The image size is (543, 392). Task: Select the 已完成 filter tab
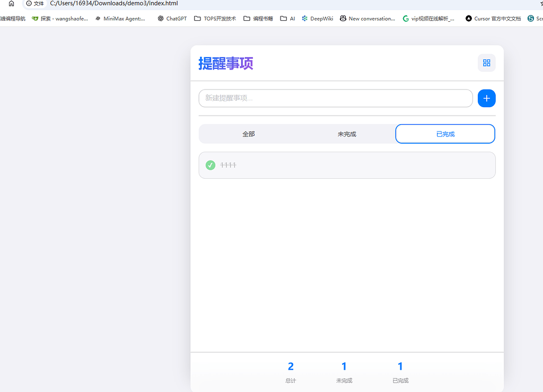[445, 134]
